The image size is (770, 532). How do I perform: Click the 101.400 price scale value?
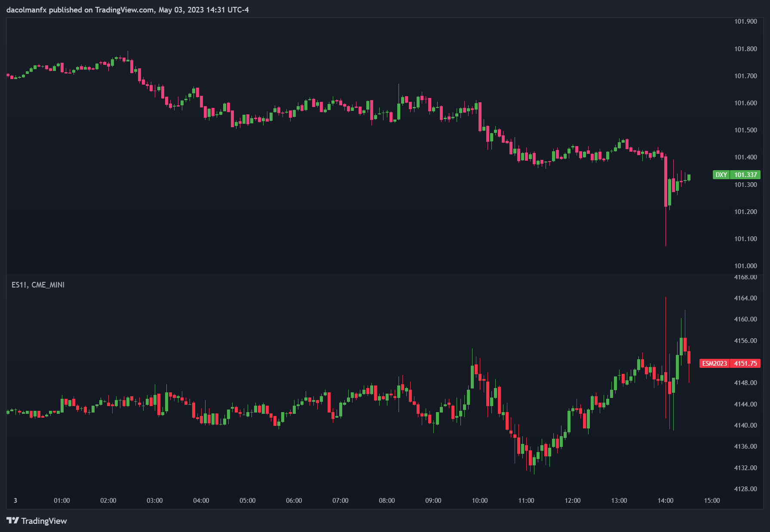tap(745, 157)
